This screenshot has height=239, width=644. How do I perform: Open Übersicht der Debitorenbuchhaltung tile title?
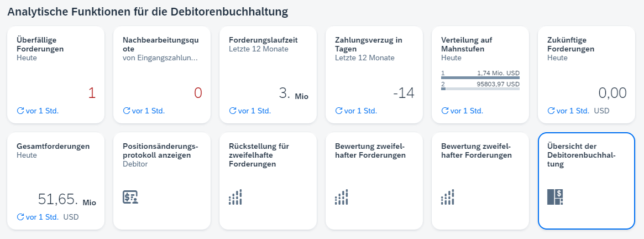click(x=580, y=155)
